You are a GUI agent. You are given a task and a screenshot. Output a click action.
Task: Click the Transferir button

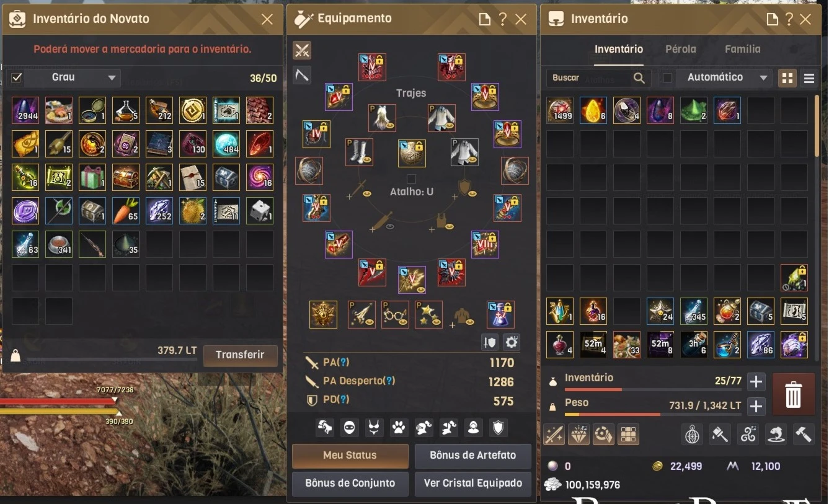tap(240, 355)
